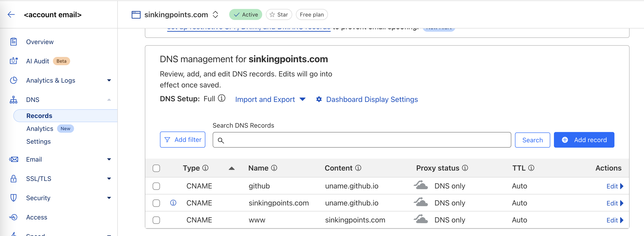
Task: Click uname.github.io content in github row
Action: pyautogui.click(x=352, y=186)
